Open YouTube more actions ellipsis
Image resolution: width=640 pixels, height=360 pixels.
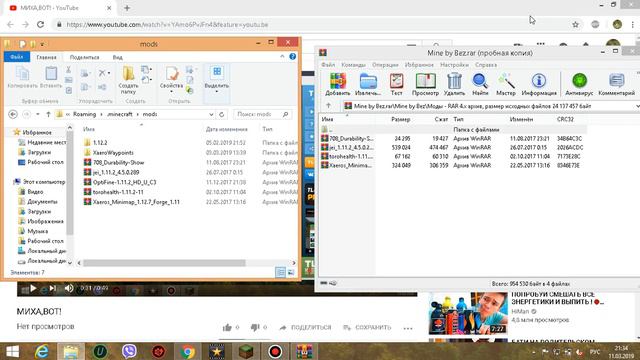[x=408, y=328]
